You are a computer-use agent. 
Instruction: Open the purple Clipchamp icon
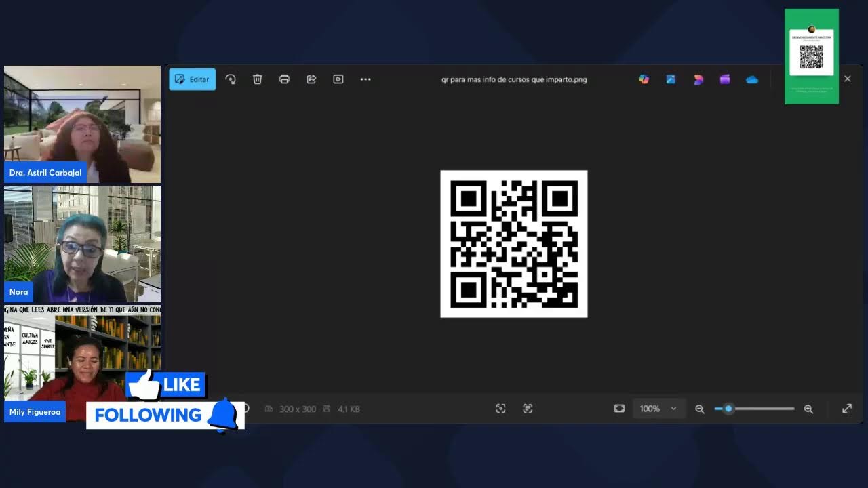coord(725,79)
